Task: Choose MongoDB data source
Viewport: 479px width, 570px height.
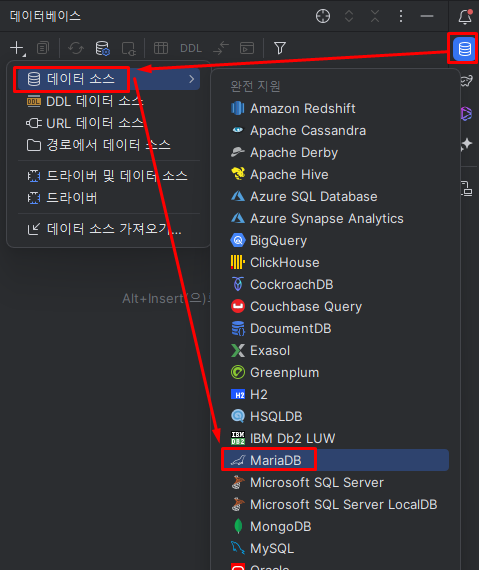Action: tap(335, 526)
